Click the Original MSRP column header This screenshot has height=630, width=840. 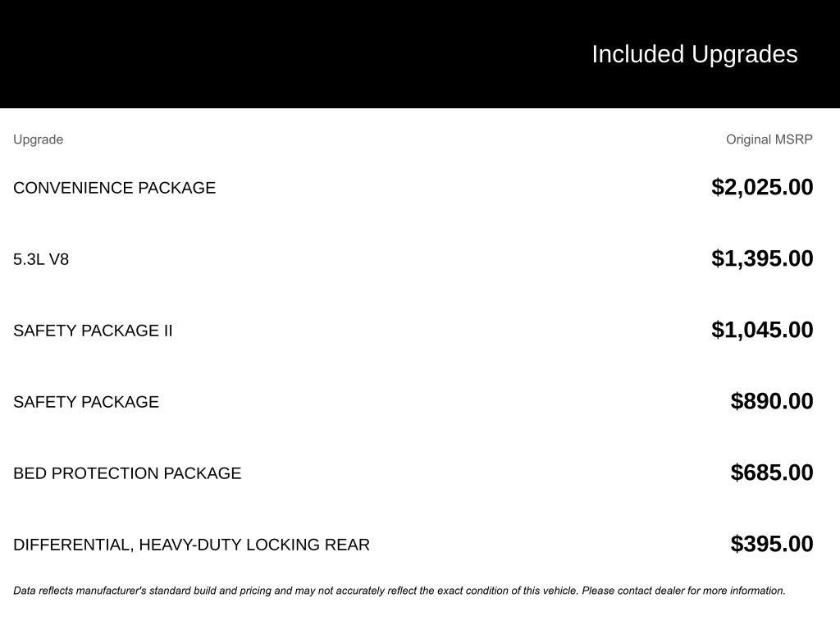click(x=769, y=139)
